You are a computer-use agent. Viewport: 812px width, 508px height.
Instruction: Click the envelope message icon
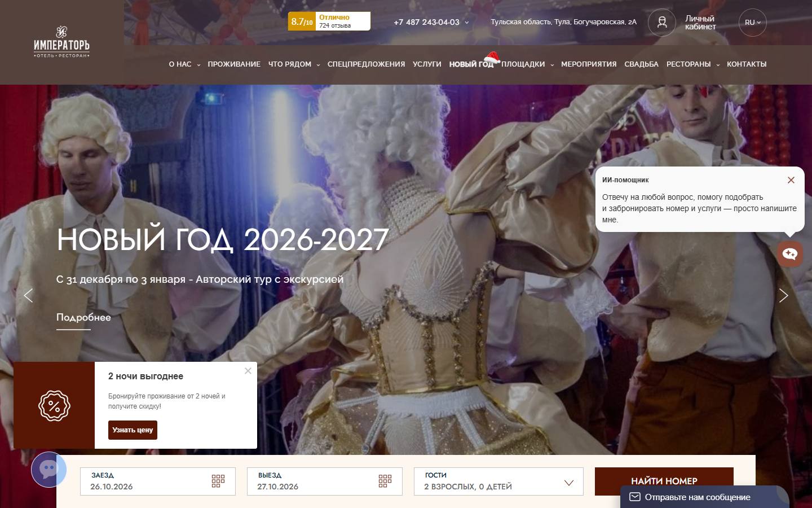[x=635, y=497]
